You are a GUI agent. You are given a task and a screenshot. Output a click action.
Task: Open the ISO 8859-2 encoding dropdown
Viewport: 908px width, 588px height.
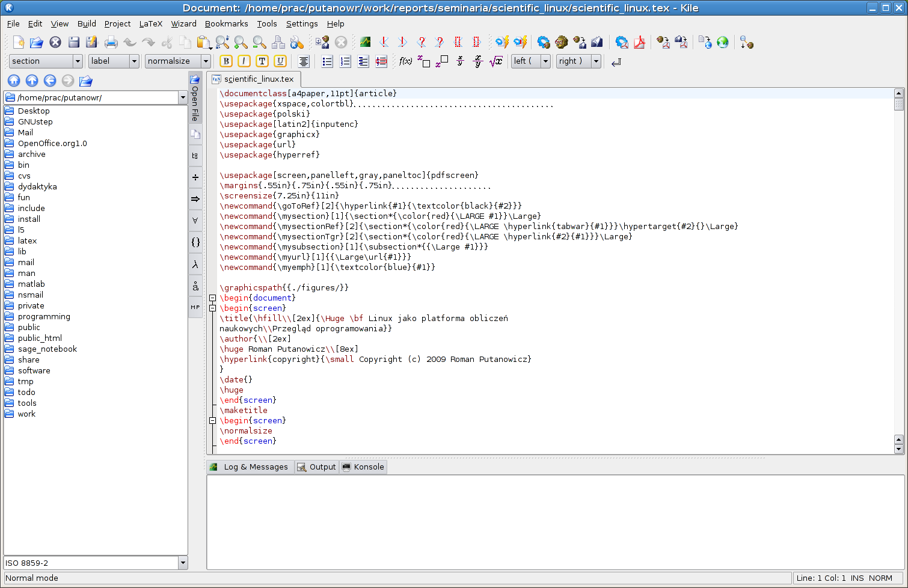[183, 563]
